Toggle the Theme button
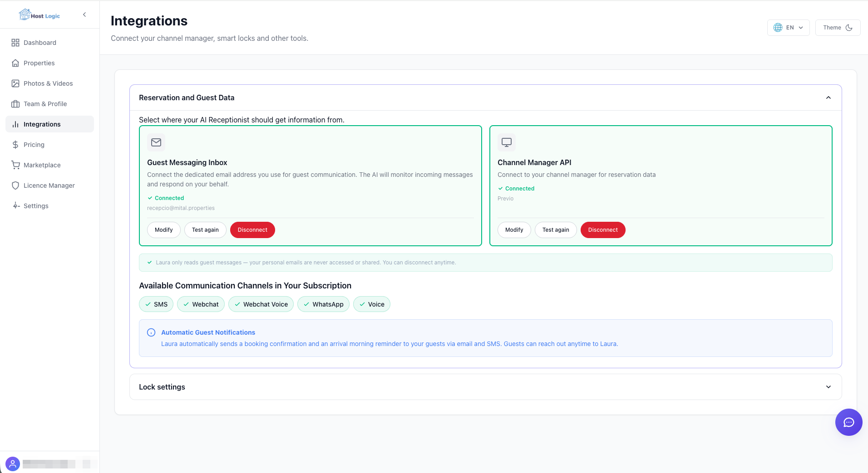The width and height of the screenshot is (868, 473). tap(838, 28)
